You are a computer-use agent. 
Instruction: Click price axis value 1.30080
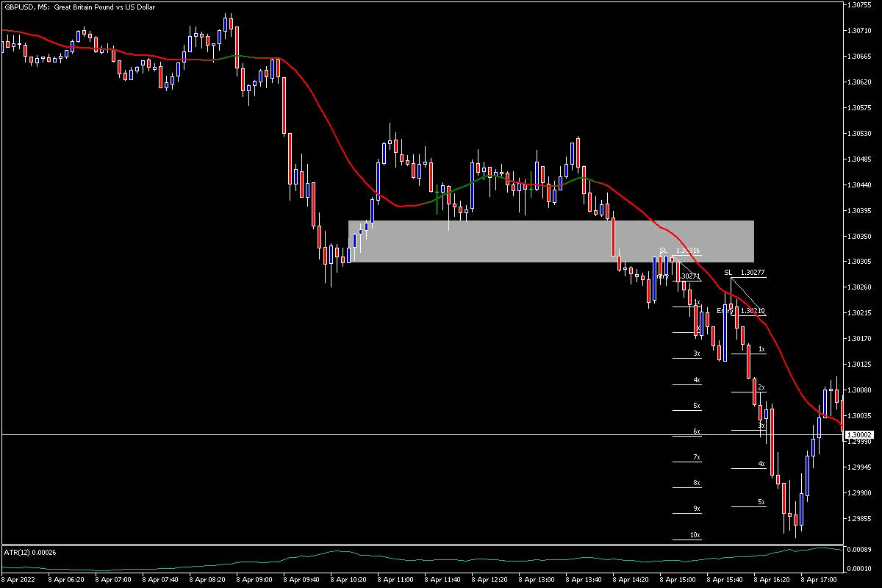coord(858,390)
